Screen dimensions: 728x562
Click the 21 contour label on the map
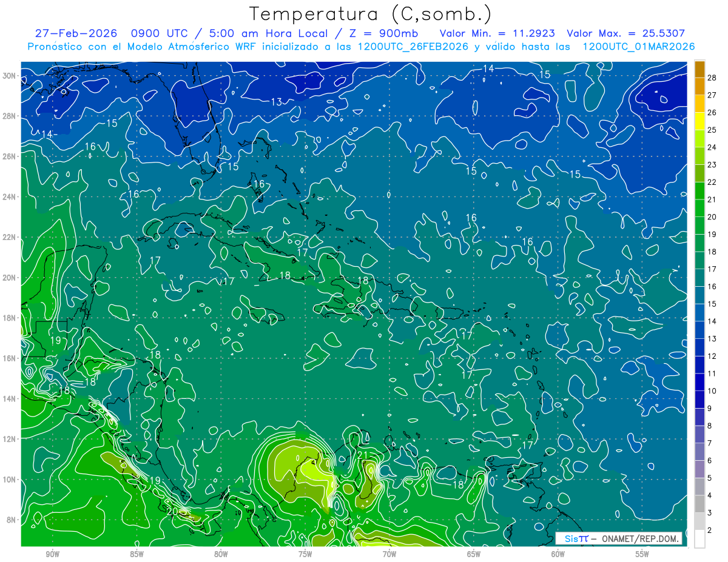click(x=363, y=455)
